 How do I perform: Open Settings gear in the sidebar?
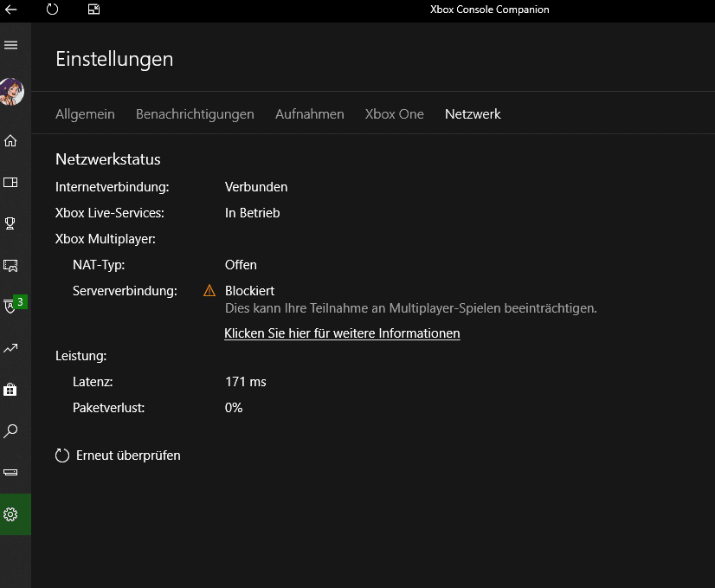tap(10, 514)
